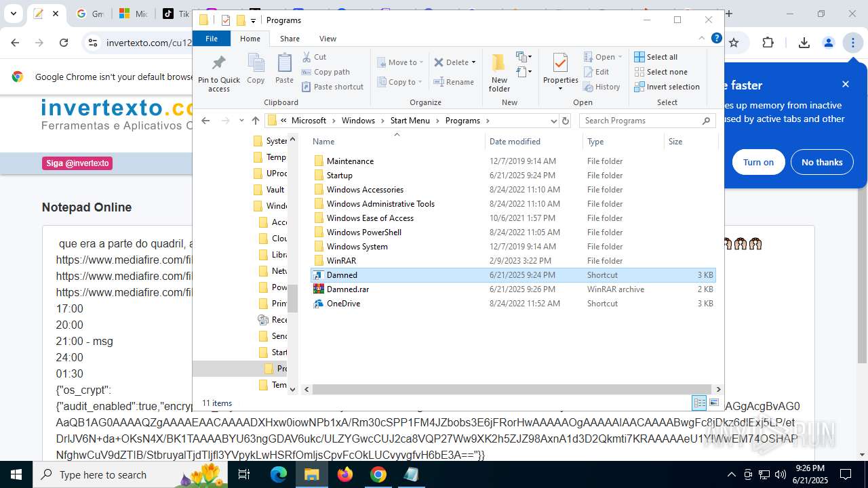Open Easy access dropdown in ribbon
Screen dimensions: 868x488
tap(524, 72)
